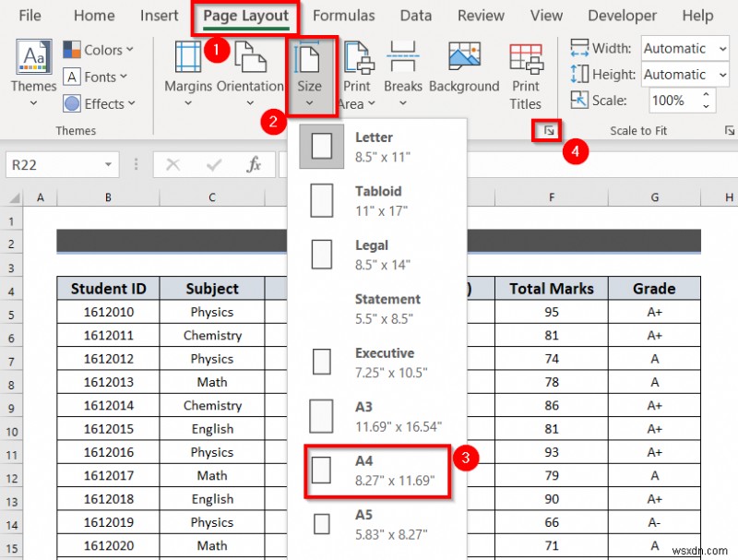Expand the Effects dropdown
Viewport: 738px width, 560px height.
tap(99, 103)
